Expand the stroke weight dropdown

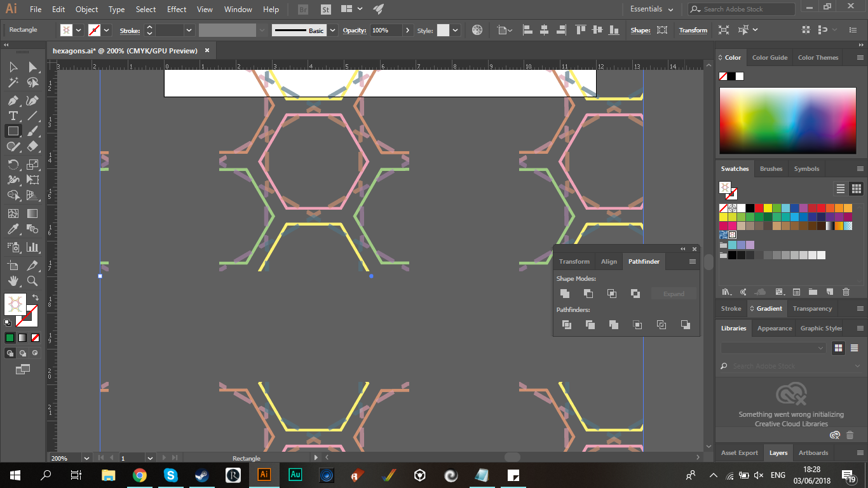189,30
